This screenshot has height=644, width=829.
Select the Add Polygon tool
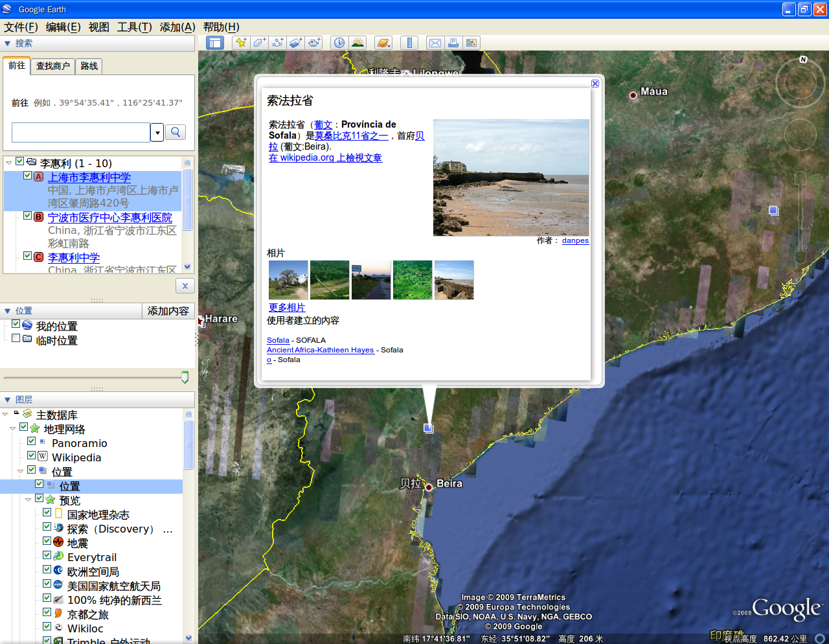coord(260,43)
